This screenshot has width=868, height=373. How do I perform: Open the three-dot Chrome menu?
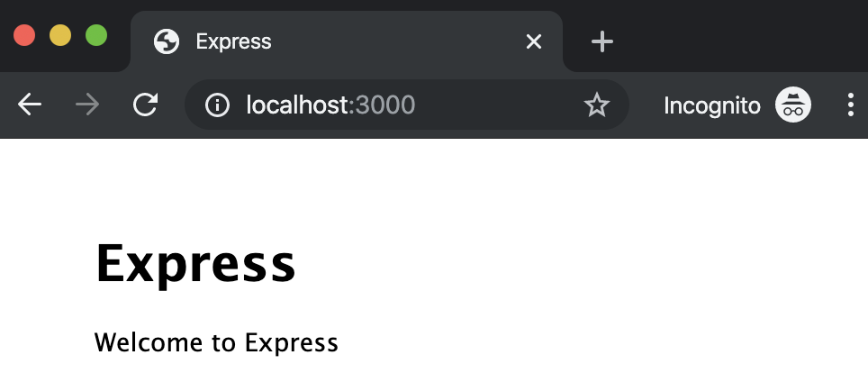850,105
